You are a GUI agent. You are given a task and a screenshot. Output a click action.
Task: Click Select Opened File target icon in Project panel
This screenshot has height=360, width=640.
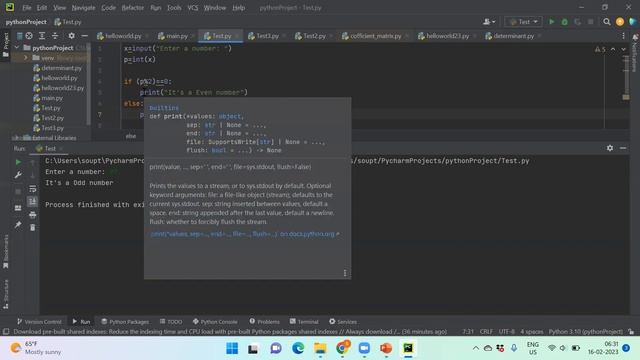tap(29, 36)
